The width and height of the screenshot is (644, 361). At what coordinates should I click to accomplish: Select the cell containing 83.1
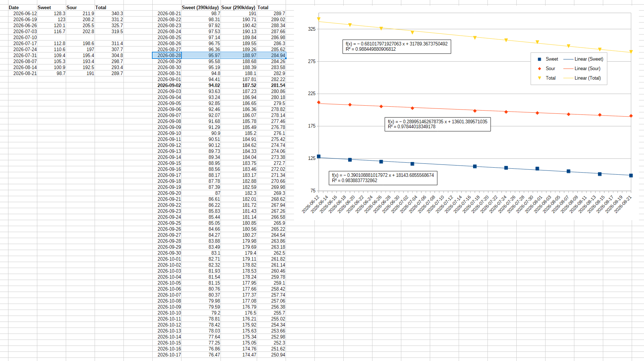[201, 253]
